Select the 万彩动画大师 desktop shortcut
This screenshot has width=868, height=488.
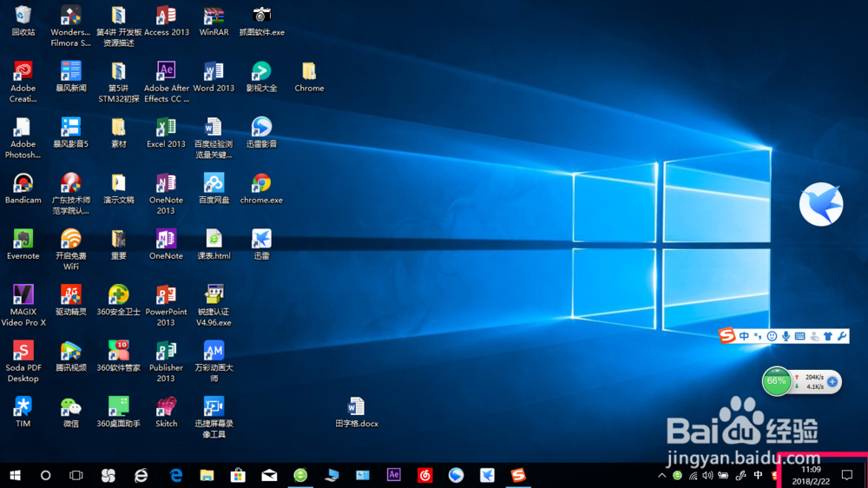[214, 362]
